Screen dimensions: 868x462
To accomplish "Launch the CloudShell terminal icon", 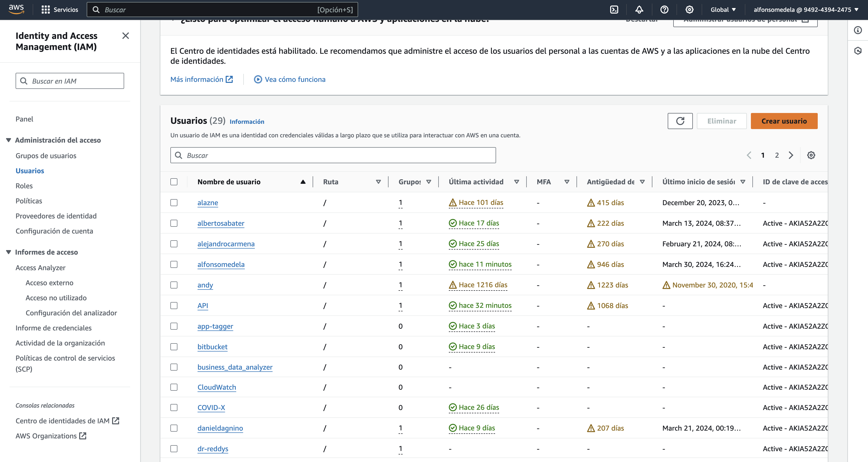I will coord(614,10).
